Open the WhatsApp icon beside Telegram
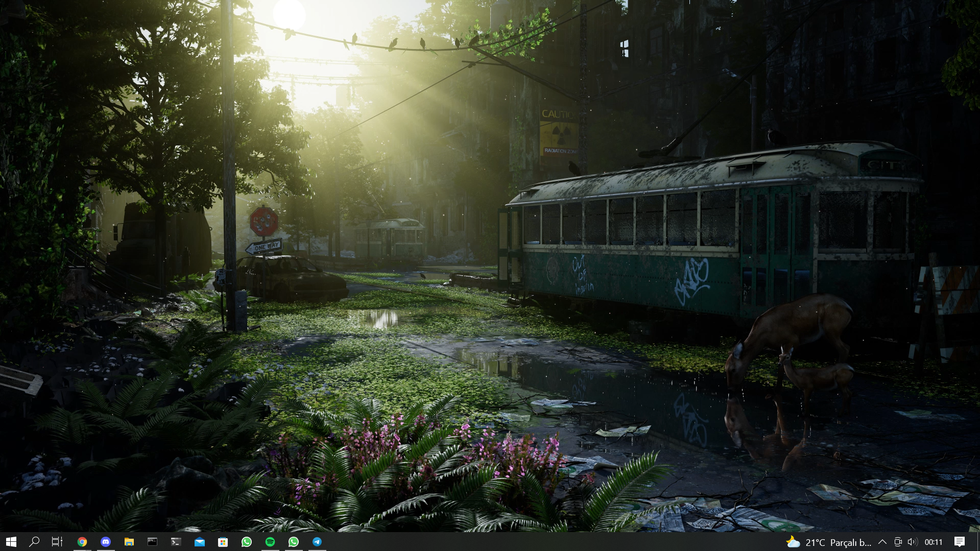Screen dimensions: 980x551 click(x=294, y=542)
